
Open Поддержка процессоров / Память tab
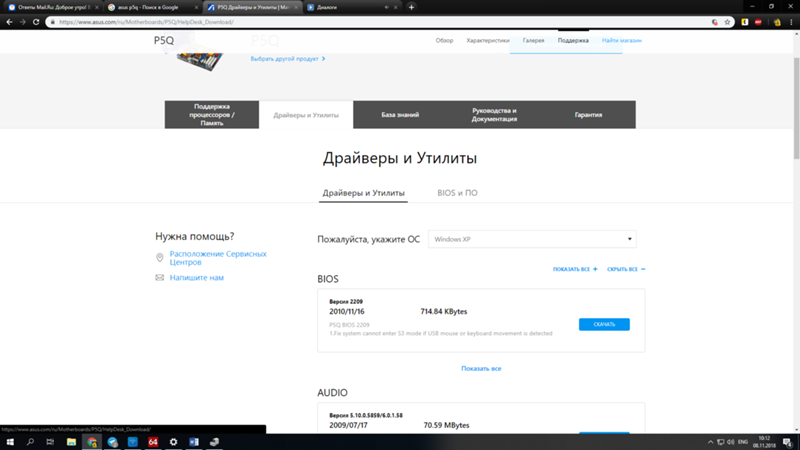(212, 115)
